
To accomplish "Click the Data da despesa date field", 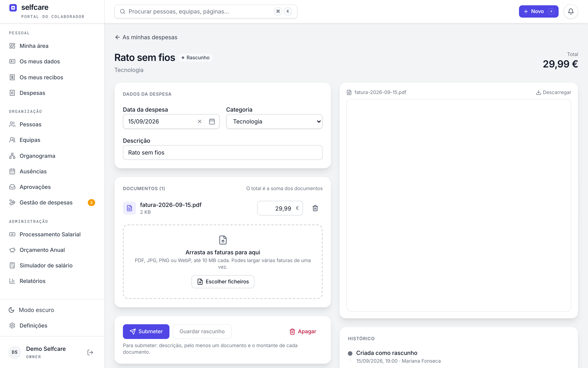I will coord(171,121).
